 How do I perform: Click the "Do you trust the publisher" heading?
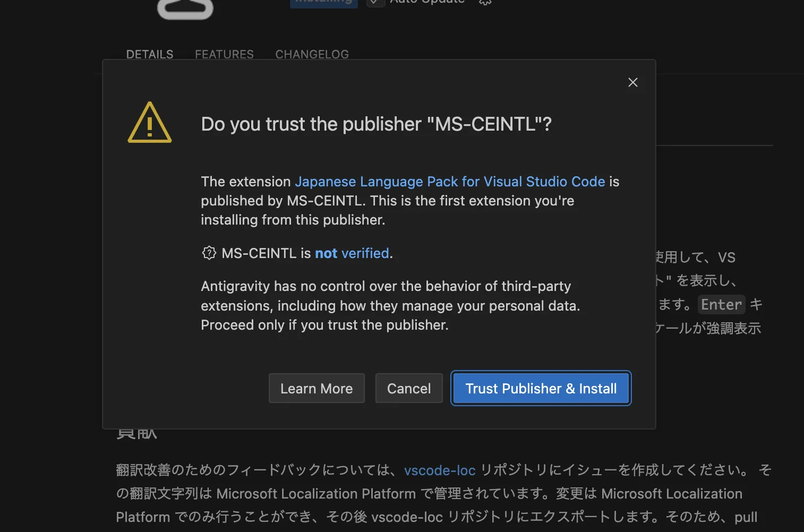(x=376, y=124)
